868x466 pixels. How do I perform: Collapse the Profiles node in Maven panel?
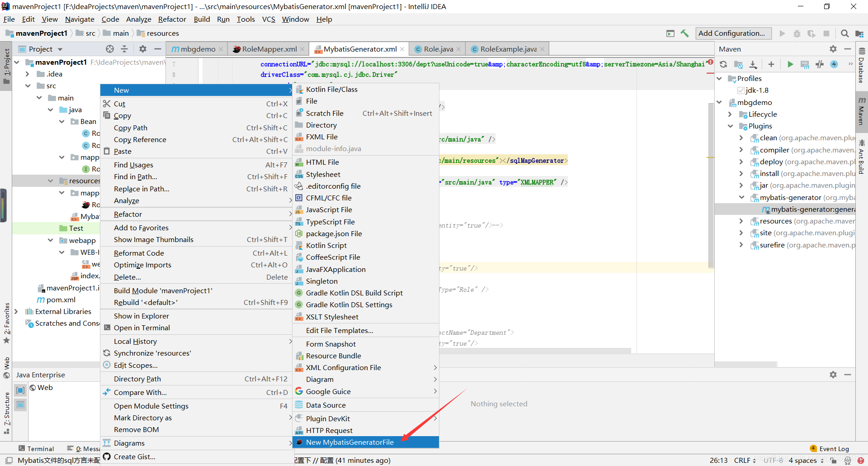click(719, 78)
